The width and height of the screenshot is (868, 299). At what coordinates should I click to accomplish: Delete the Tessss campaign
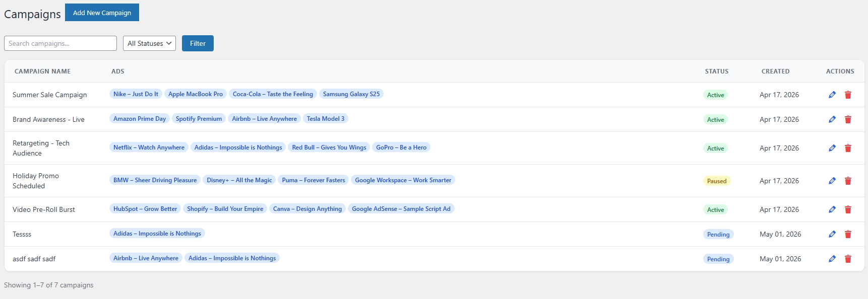tap(848, 234)
